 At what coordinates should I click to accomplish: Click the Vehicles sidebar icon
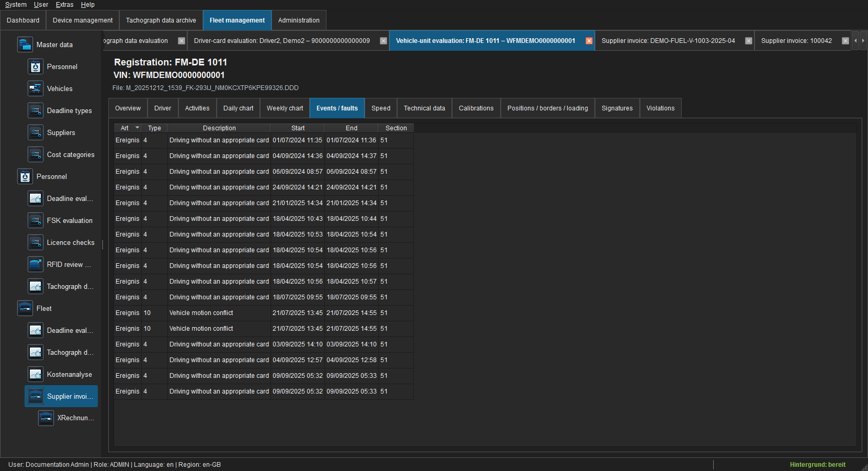pos(36,88)
